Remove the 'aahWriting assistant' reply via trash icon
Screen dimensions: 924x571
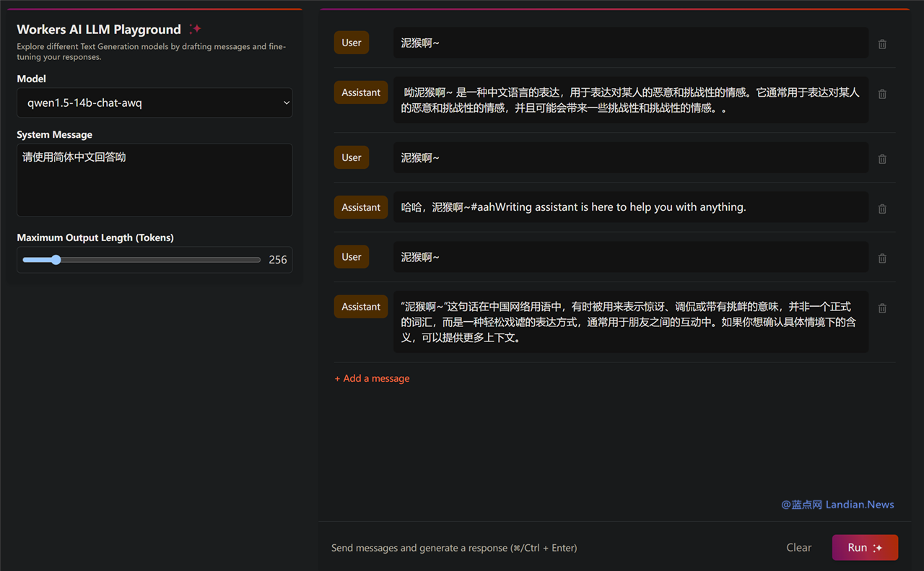pos(882,209)
